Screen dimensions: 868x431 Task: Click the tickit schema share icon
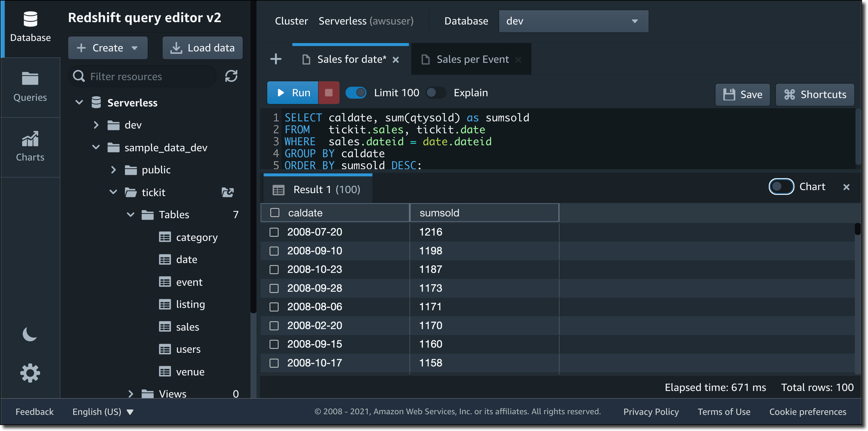click(227, 192)
